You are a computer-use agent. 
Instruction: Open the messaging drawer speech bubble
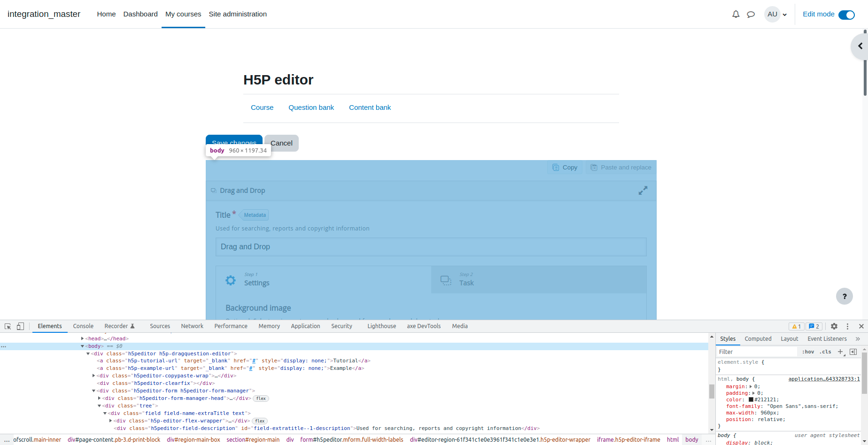click(x=751, y=15)
